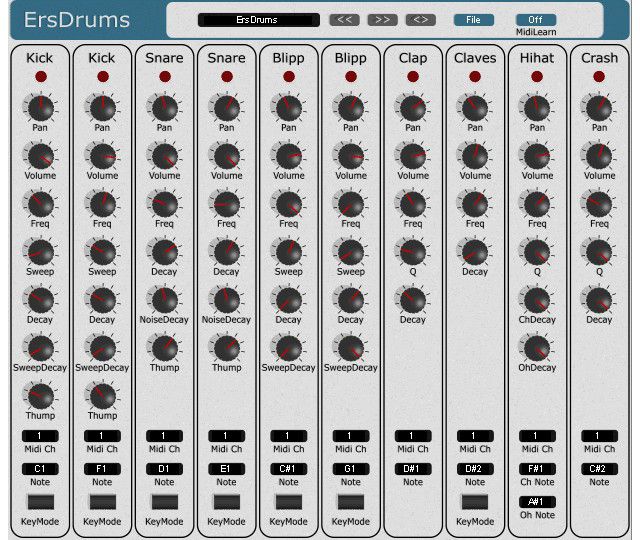Image resolution: width=640 pixels, height=540 pixels.
Task: Open Crash Note selector C#2
Action: 599,469
